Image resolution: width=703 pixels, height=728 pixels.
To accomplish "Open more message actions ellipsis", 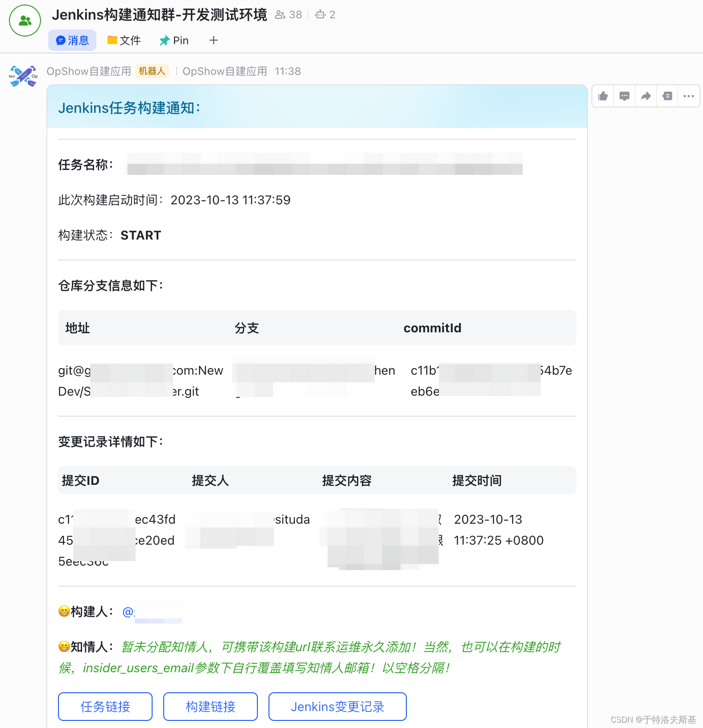I will [x=689, y=96].
